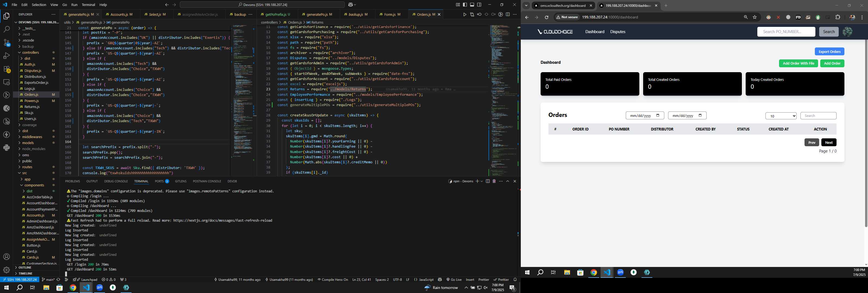Toggle the primary side bar layout icon
The height and width of the screenshot is (293, 868).
[x=465, y=5]
